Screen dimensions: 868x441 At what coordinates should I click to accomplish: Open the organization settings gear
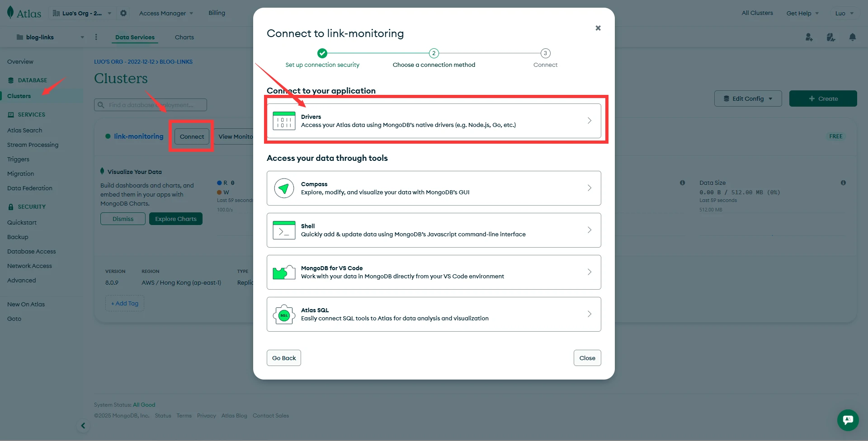coord(123,13)
